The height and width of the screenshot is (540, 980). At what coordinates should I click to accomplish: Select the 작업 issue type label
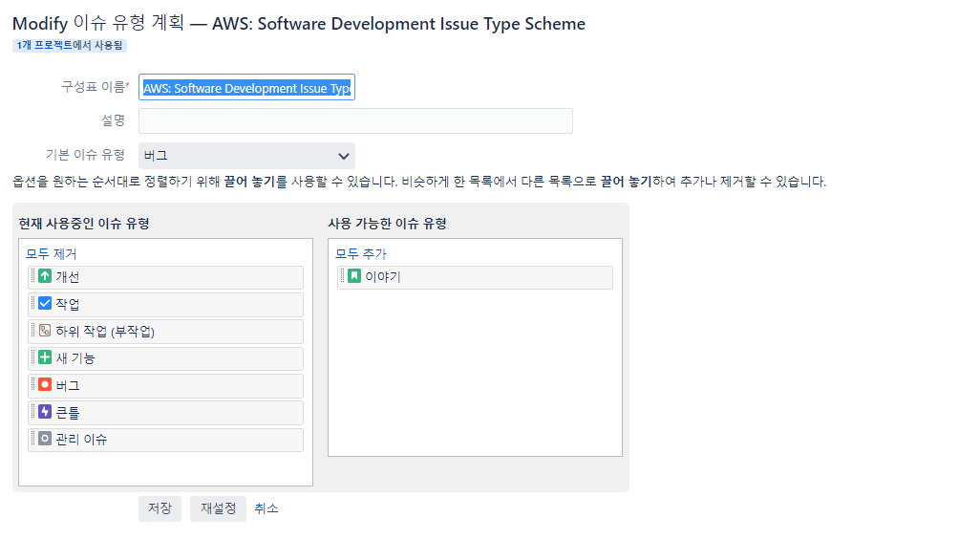click(x=68, y=304)
